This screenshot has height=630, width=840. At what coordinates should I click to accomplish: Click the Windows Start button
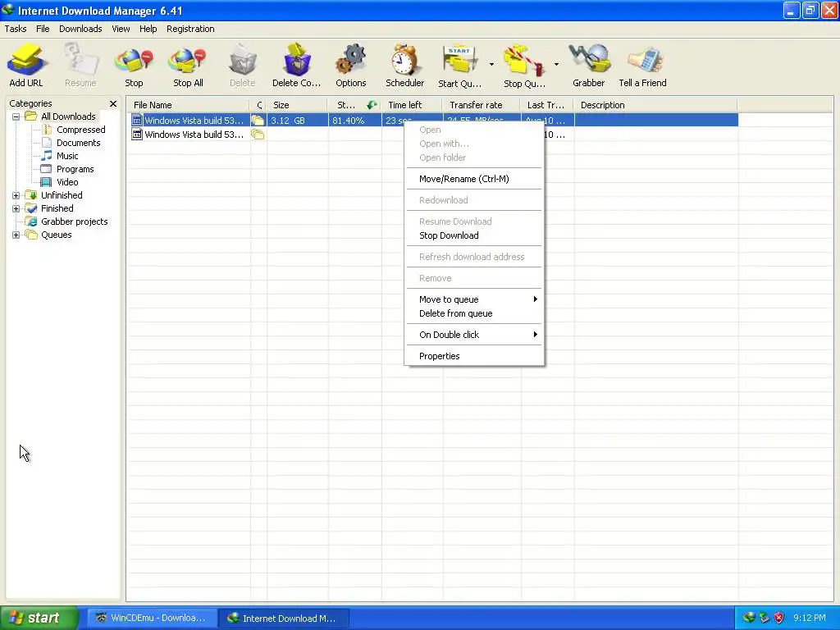click(39, 618)
